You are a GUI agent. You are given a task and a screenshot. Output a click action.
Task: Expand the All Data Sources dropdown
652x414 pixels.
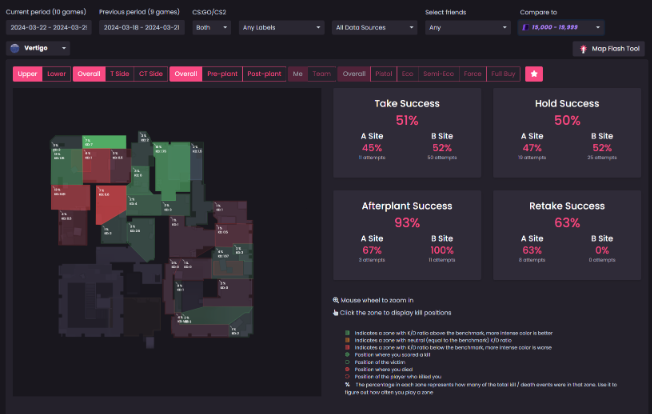pyautogui.click(x=375, y=27)
